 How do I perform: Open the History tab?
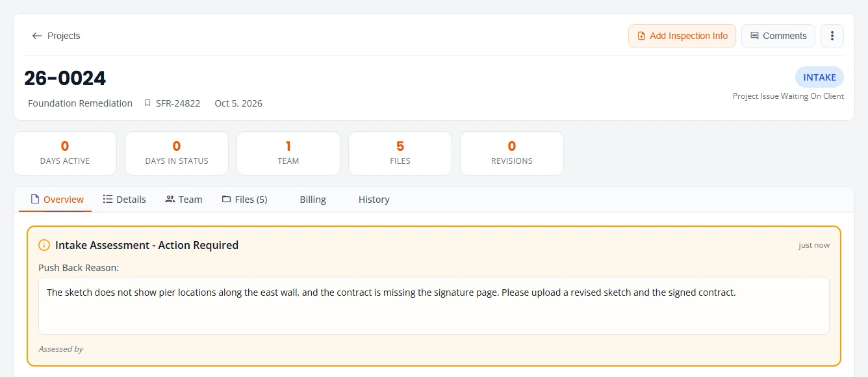point(374,200)
